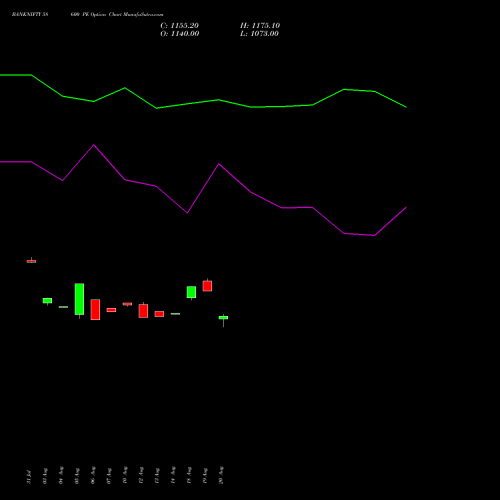Click the 14 Aug date label
This screenshot has width=500, height=500.
pos(173,476)
